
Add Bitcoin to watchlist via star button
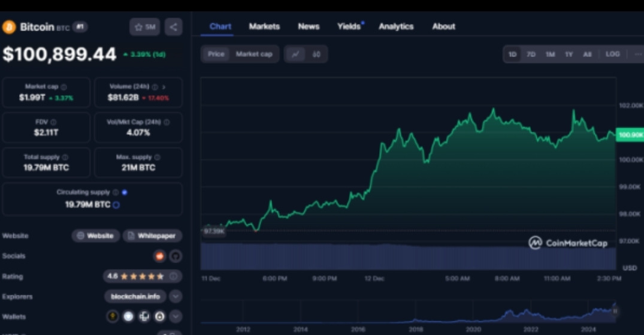coord(144,27)
